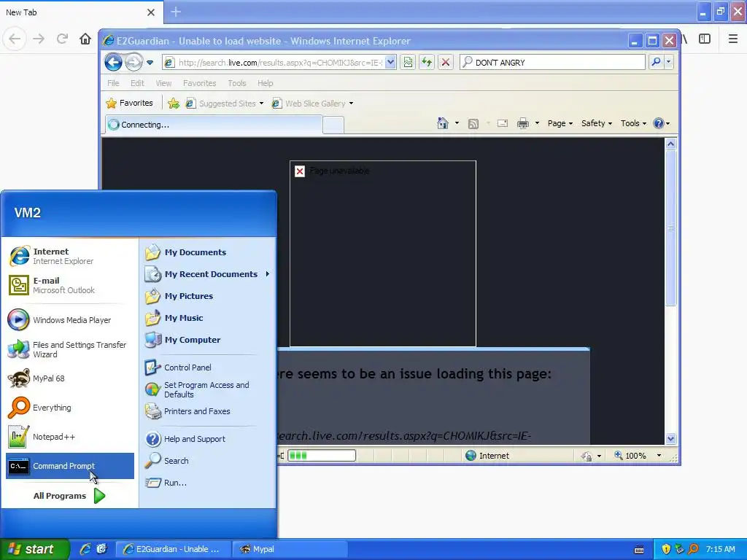Image resolution: width=747 pixels, height=560 pixels.
Task: Open Search from Start menu
Action: pyautogui.click(x=207, y=461)
